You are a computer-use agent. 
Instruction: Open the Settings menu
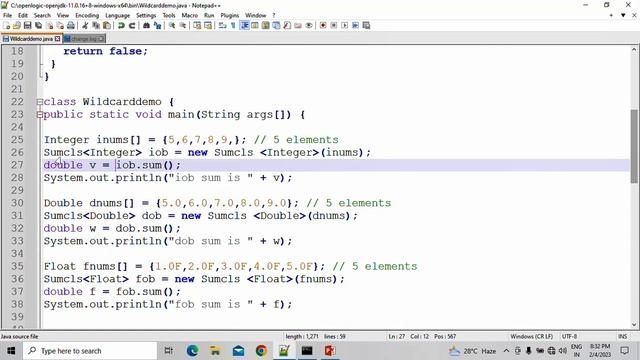click(x=146, y=16)
